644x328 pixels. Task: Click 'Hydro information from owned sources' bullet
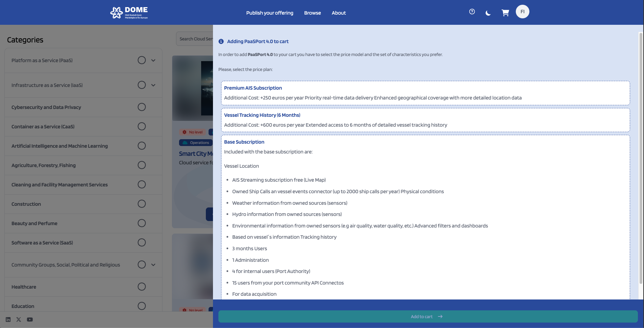coord(287,214)
